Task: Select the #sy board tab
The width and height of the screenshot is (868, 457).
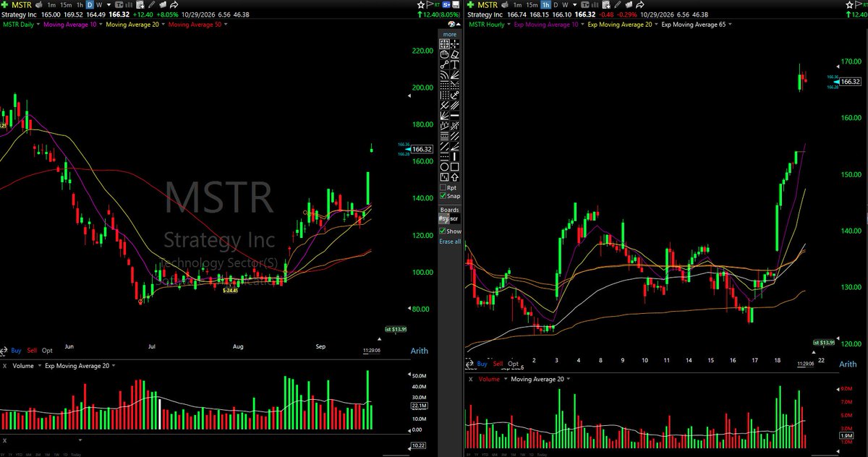Action: pyautogui.click(x=444, y=219)
